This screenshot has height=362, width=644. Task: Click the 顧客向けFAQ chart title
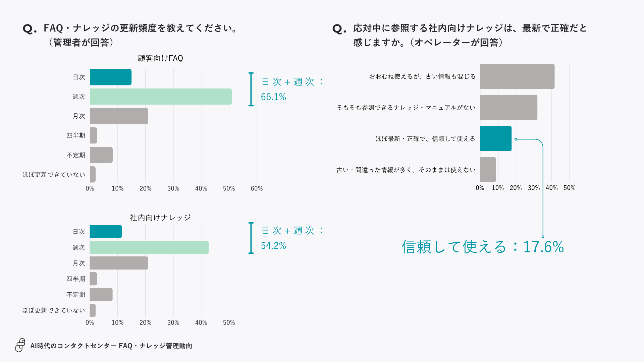[160, 58]
